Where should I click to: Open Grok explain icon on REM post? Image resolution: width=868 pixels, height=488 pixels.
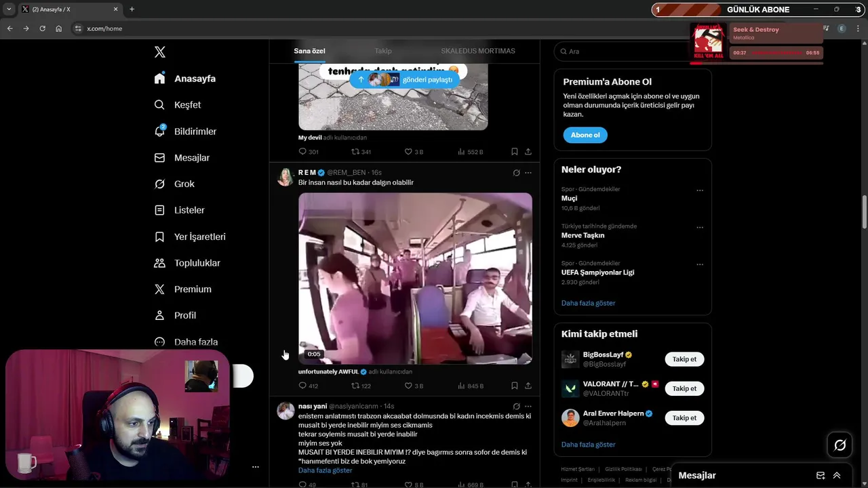coord(516,173)
